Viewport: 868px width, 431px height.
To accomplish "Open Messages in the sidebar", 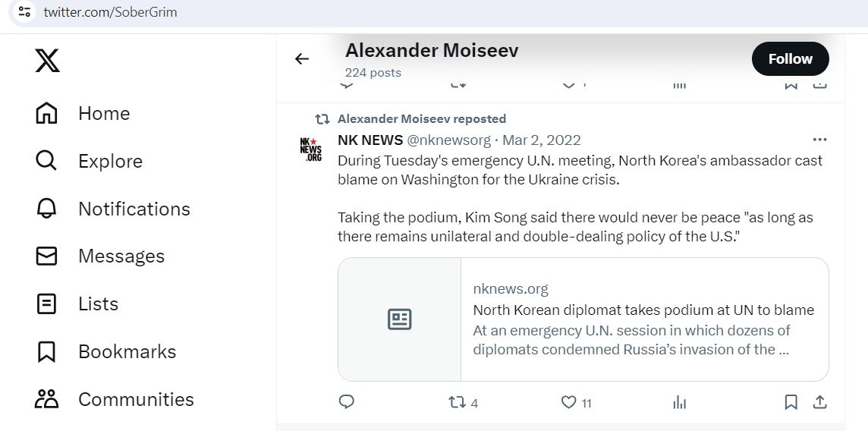I will 100,256.
